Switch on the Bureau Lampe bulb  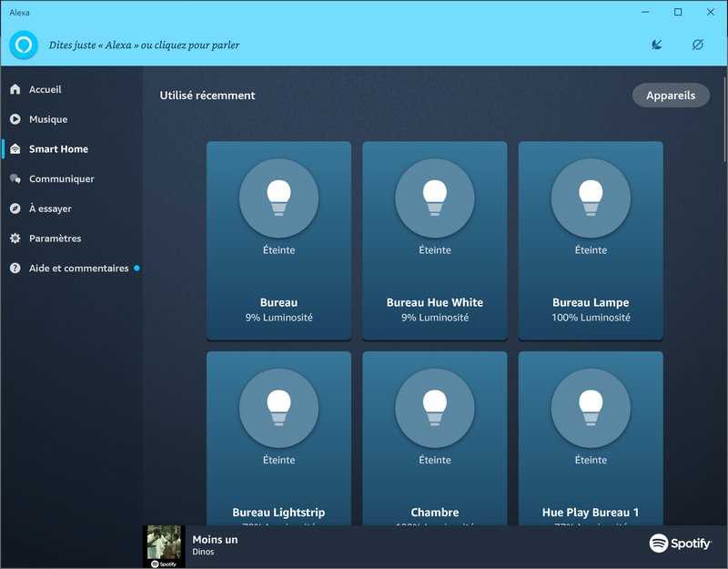[x=591, y=198]
